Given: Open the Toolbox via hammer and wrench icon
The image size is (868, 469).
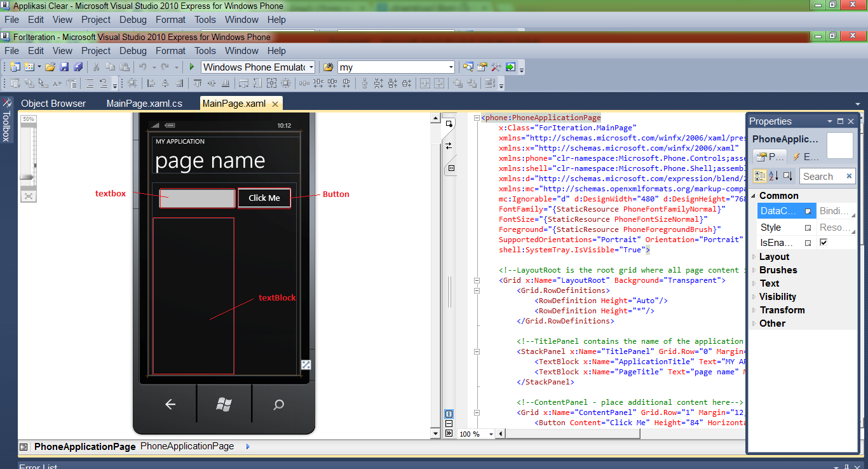Looking at the screenshot, I should click(x=496, y=67).
